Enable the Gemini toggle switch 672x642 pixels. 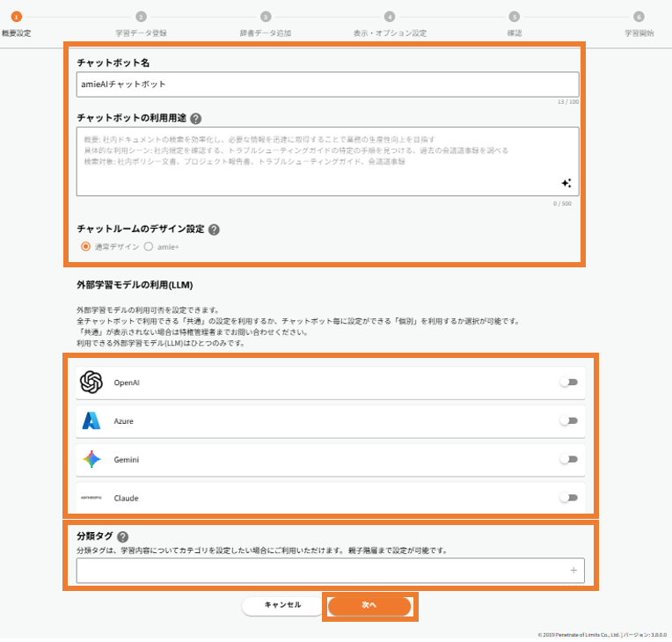point(568,459)
